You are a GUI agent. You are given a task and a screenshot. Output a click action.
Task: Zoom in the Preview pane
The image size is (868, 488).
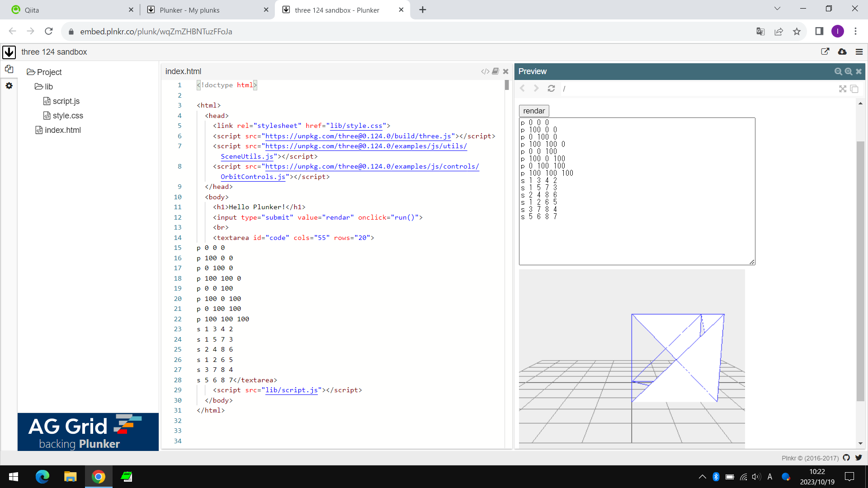[849, 71]
